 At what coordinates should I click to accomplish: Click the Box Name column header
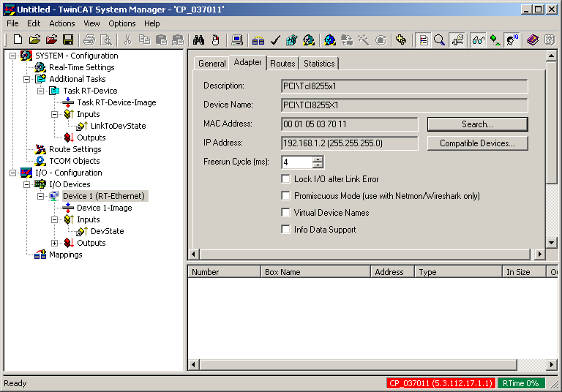pyautogui.click(x=316, y=272)
